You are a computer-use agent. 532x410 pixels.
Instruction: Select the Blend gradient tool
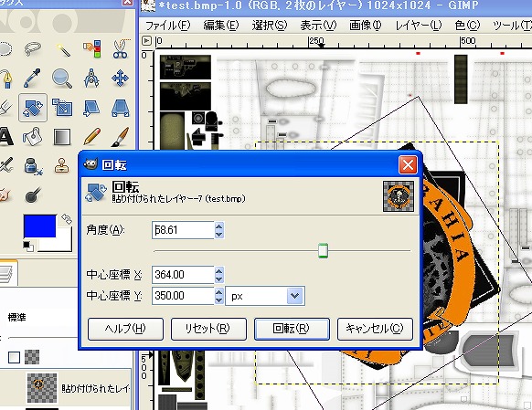pos(62,137)
